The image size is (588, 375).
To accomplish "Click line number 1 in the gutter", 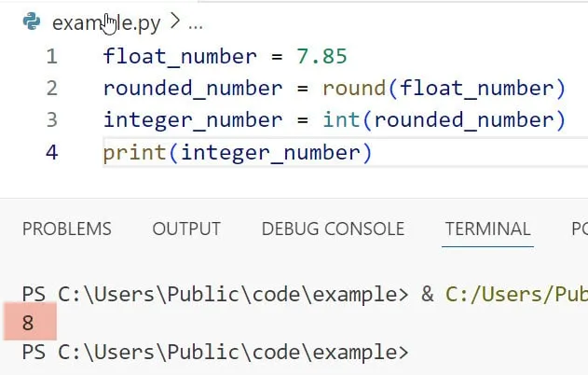I will point(51,56).
